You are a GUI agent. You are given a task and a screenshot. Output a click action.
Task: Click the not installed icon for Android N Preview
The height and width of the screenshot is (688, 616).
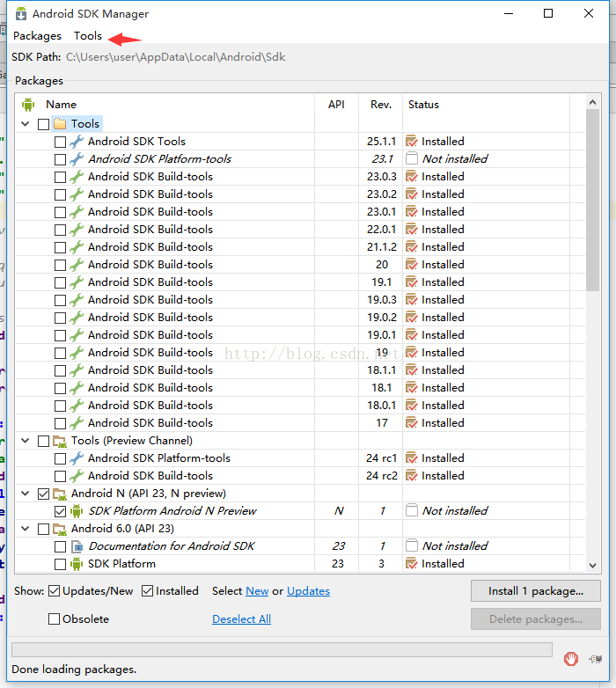[412, 510]
